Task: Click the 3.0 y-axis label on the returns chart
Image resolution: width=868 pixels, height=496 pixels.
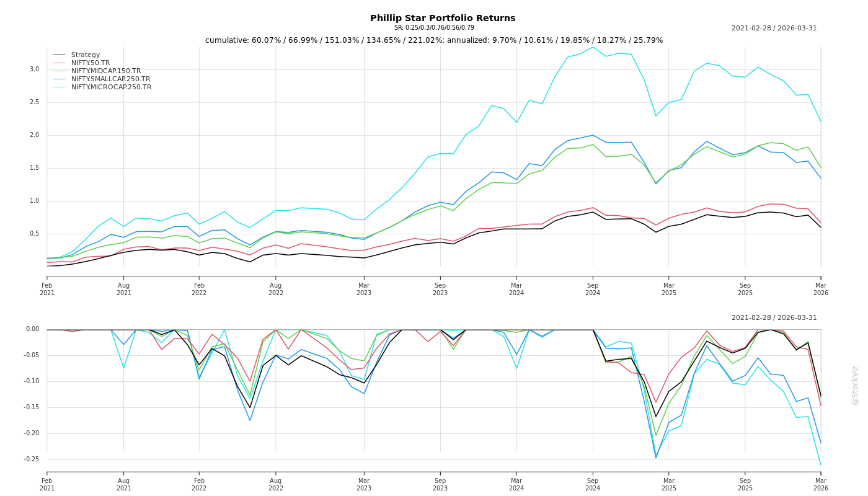Action: pos(34,69)
